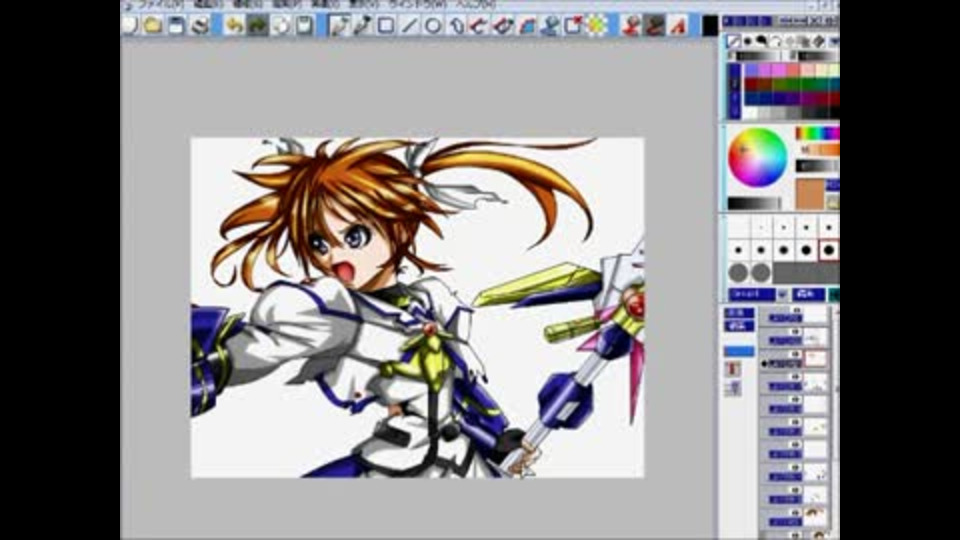Image resolution: width=960 pixels, height=540 pixels.
Task: Click the gray value bar below orange bar
Action: click(x=817, y=166)
